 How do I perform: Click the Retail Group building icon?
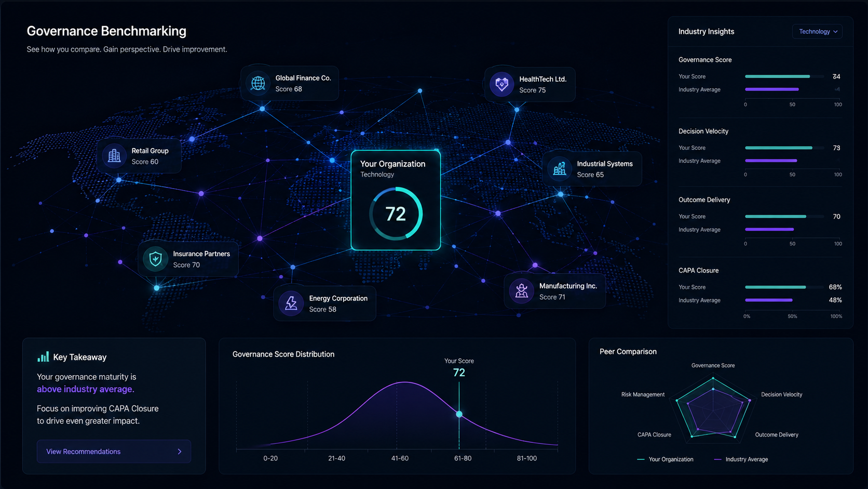pos(114,156)
